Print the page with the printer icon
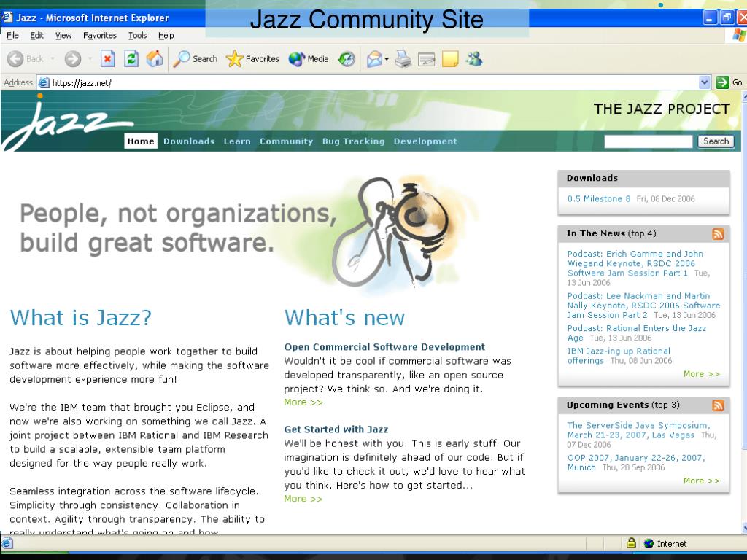747x560 pixels. click(x=403, y=59)
